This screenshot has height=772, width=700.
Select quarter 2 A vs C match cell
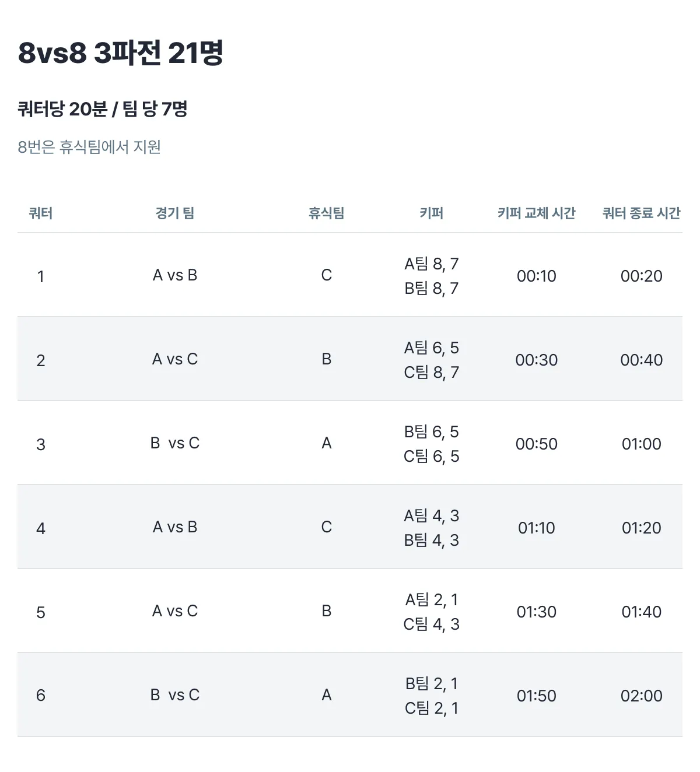click(175, 359)
